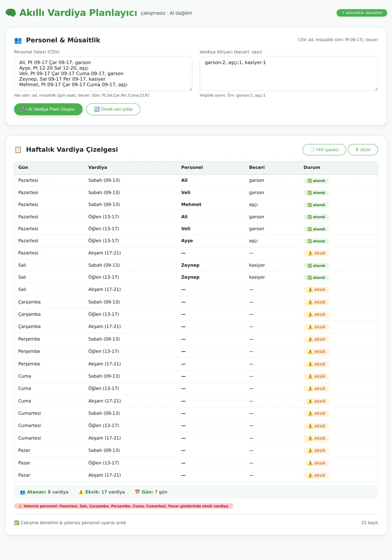
Task: Click the Personel column header
Action: [x=192, y=167]
